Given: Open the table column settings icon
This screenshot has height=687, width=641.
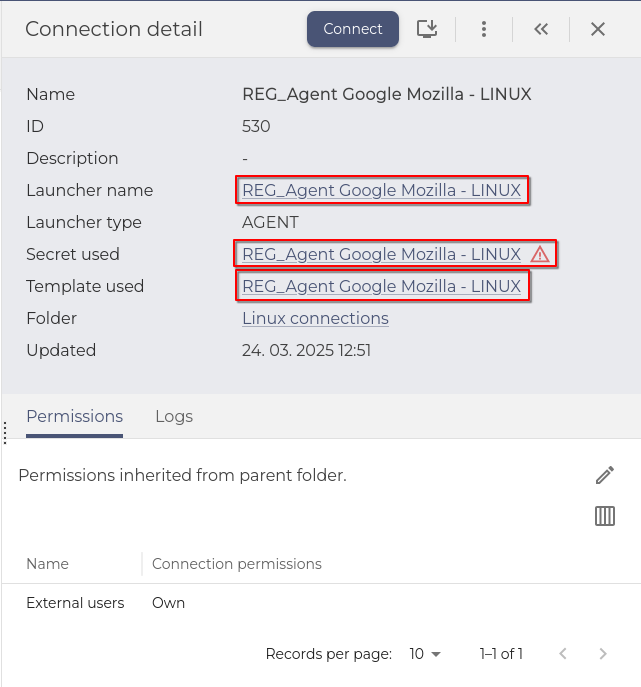Looking at the screenshot, I should tap(605, 516).
